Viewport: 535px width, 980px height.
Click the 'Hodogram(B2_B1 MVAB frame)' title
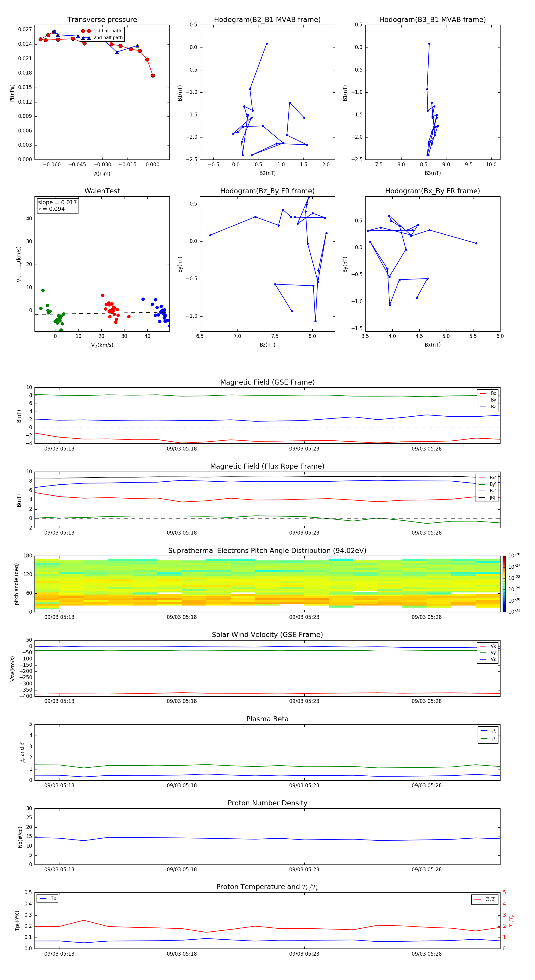pyautogui.click(x=267, y=20)
